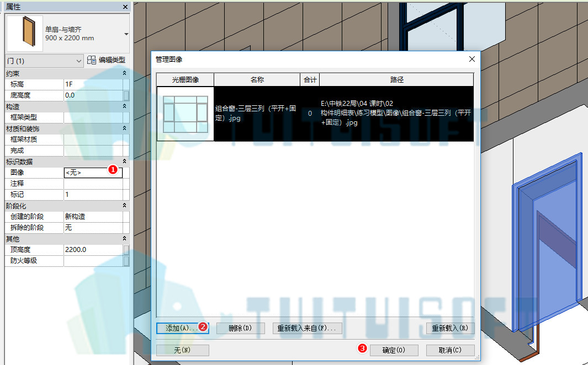Collapse the 构造 section
The width and height of the screenshot is (588, 365).
(x=124, y=106)
